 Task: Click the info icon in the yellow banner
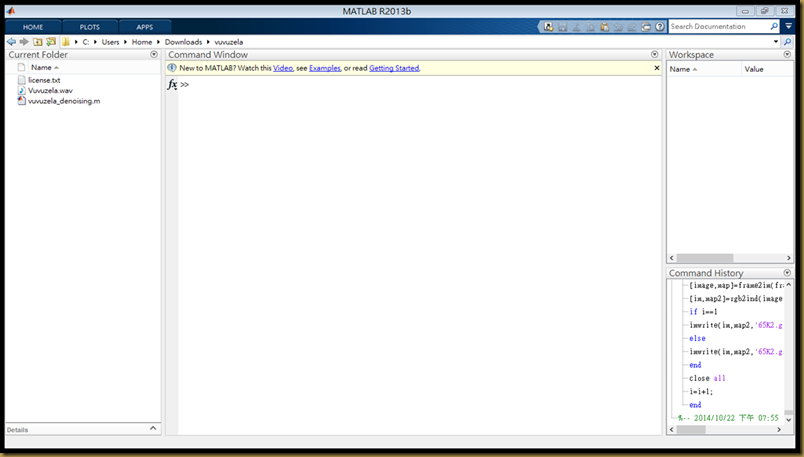point(172,68)
